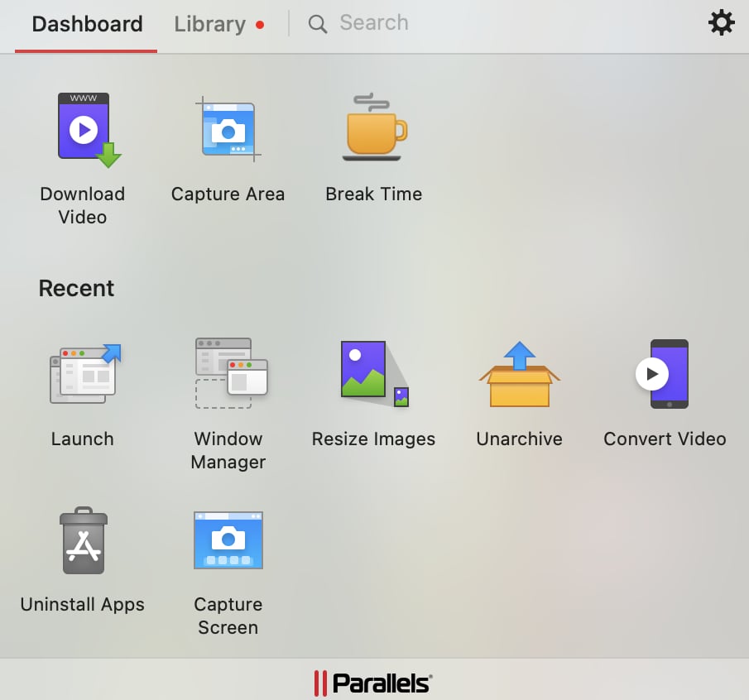
Task: Select the Resize Images tool icon
Action: (374, 373)
